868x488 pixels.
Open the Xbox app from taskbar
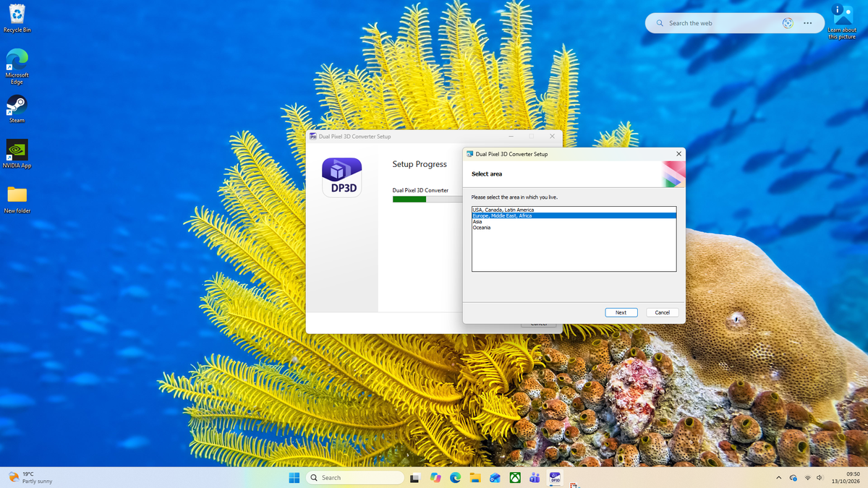[x=515, y=478]
